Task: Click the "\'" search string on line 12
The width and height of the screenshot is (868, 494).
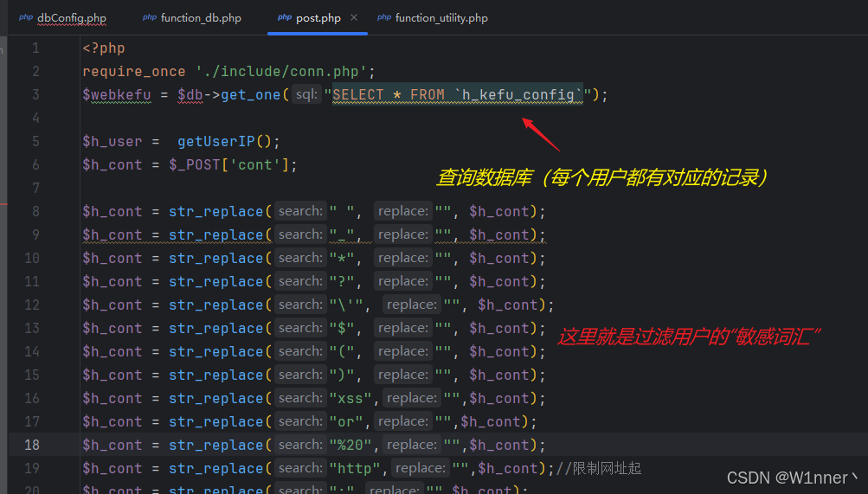Action: click(x=346, y=305)
